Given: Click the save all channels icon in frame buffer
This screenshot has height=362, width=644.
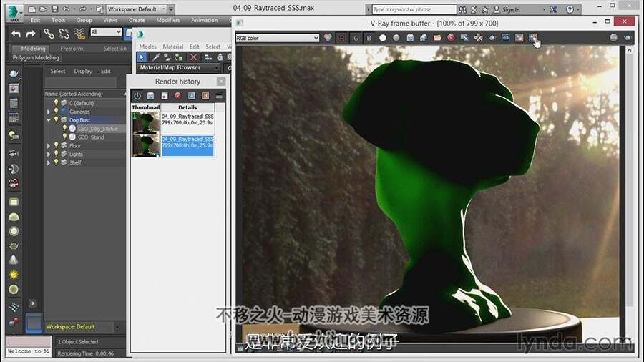Looking at the screenshot, I should (x=424, y=38).
